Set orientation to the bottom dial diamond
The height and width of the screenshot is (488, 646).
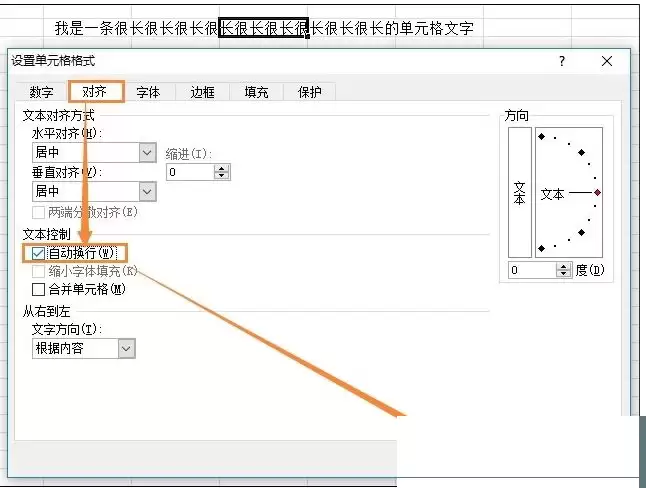click(x=541, y=249)
